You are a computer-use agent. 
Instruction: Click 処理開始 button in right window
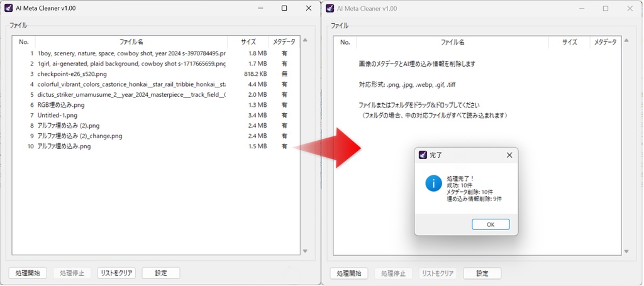349,273
